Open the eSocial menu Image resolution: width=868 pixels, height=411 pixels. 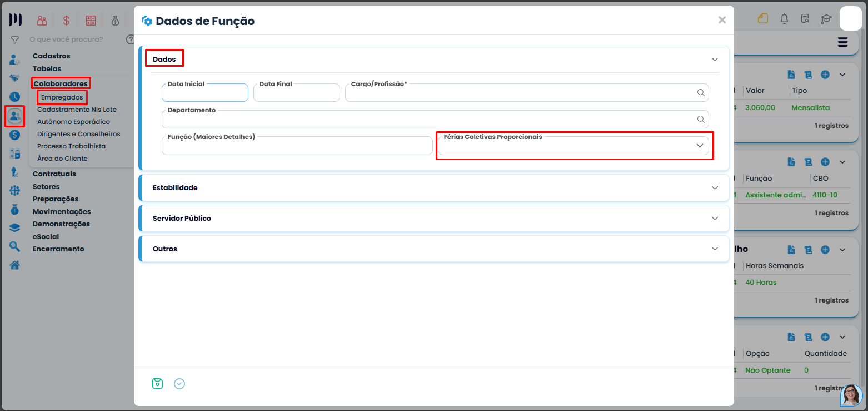(46, 237)
